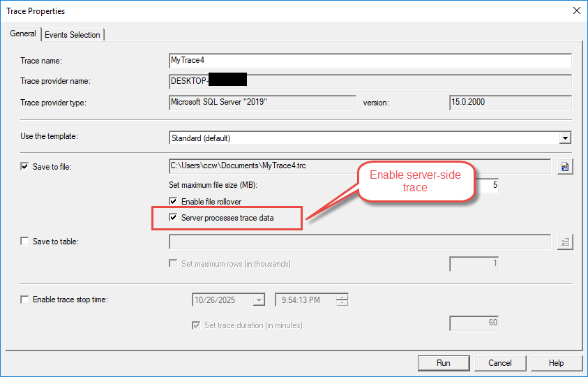Click the Trace Properties title text
This screenshot has height=377, width=588.
(x=36, y=11)
